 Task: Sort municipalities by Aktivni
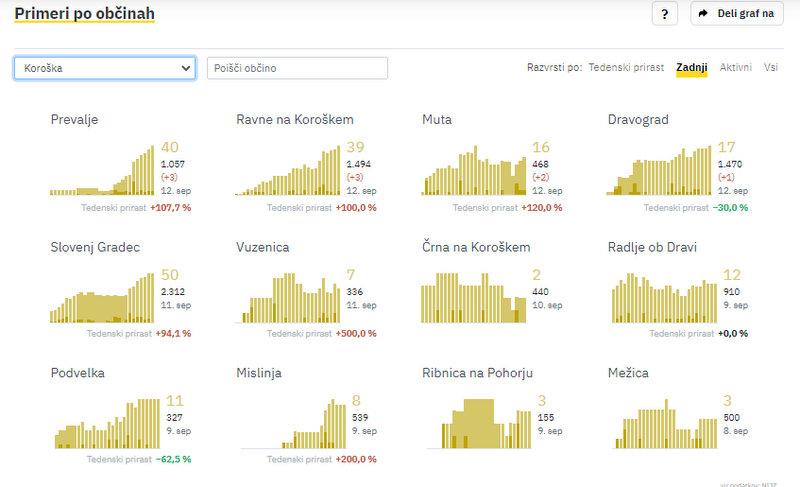(x=735, y=68)
